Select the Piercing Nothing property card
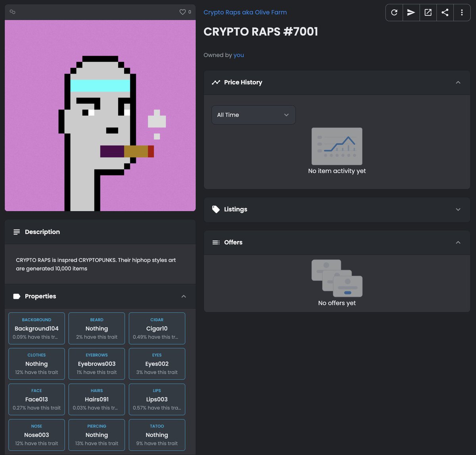The height and width of the screenshot is (455, 476). click(x=97, y=435)
